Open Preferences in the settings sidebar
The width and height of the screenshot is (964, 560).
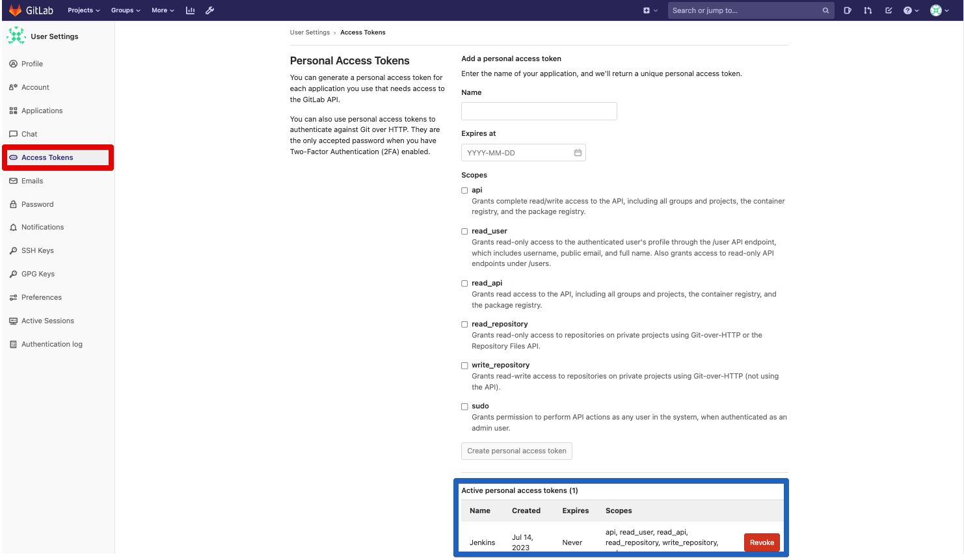point(41,297)
